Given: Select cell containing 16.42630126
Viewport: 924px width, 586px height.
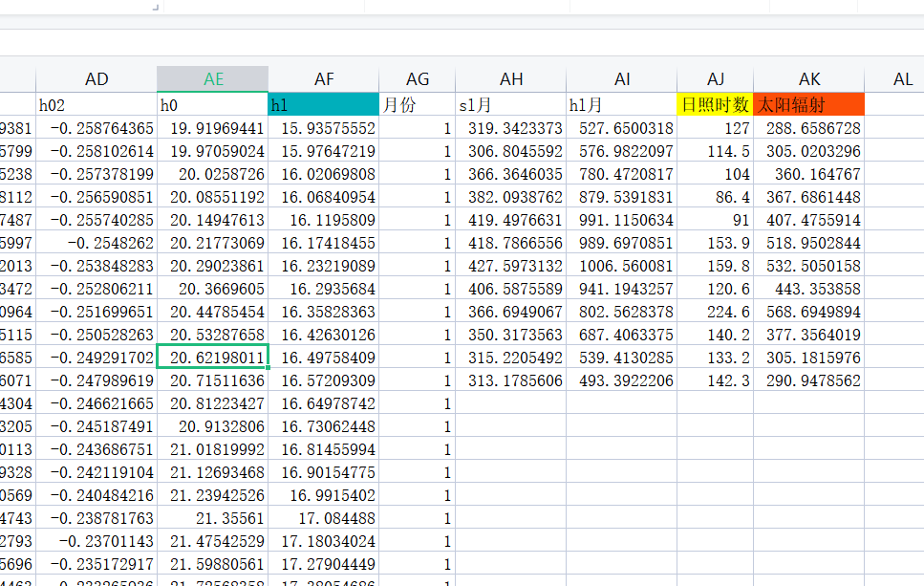Looking at the screenshot, I should coord(324,335).
